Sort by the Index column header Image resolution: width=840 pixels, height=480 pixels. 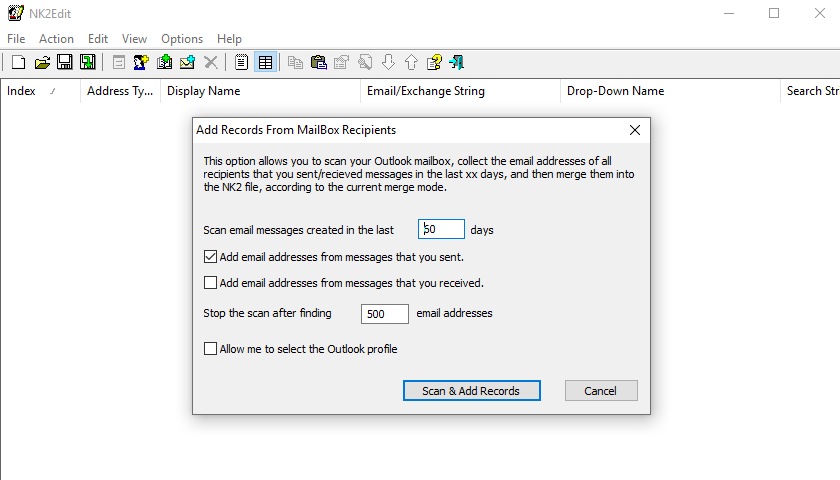41,91
